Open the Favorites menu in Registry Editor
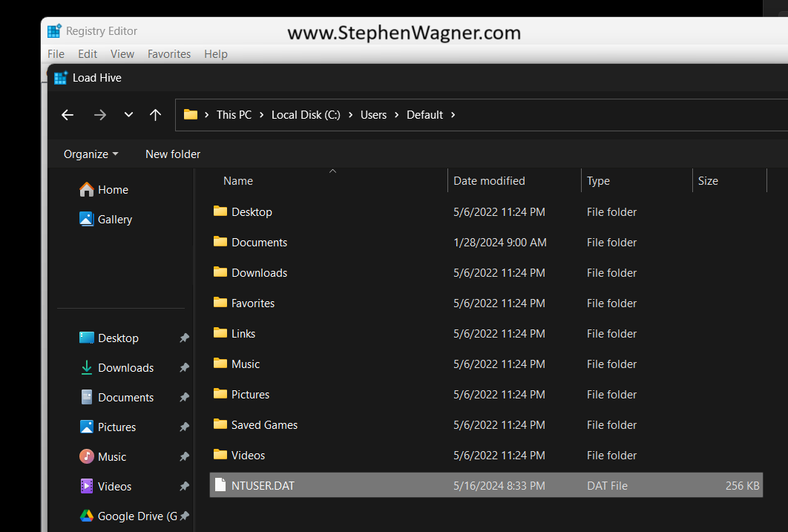This screenshot has width=788, height=532. point(169,54)
